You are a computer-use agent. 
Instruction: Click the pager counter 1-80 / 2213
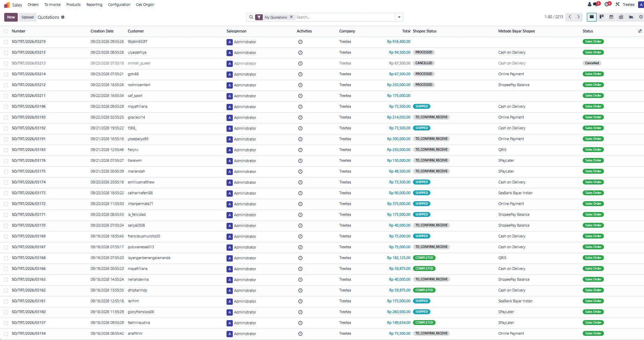pos(554,17)
